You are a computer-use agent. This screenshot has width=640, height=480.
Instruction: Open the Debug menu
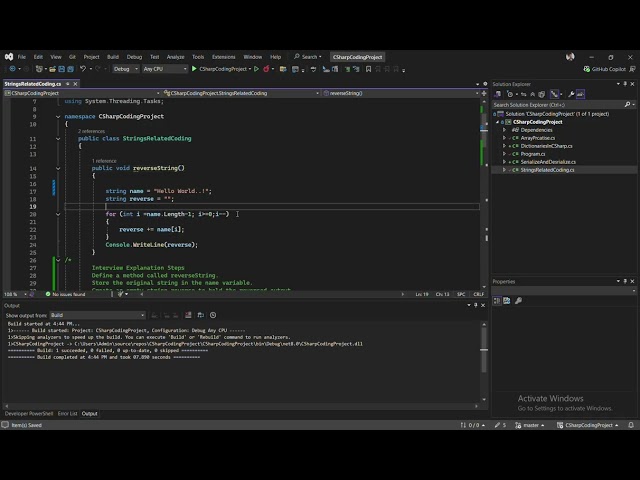(x=134, y=57)
